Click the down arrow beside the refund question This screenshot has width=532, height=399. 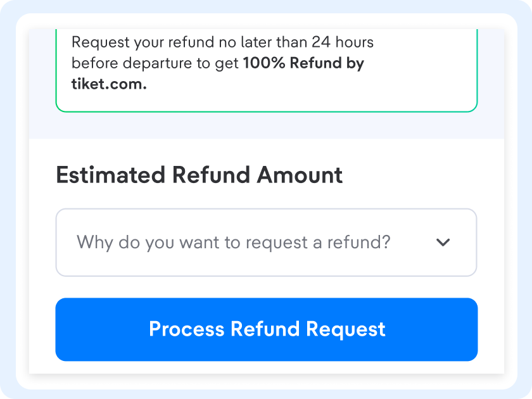[x=443, y=243]
